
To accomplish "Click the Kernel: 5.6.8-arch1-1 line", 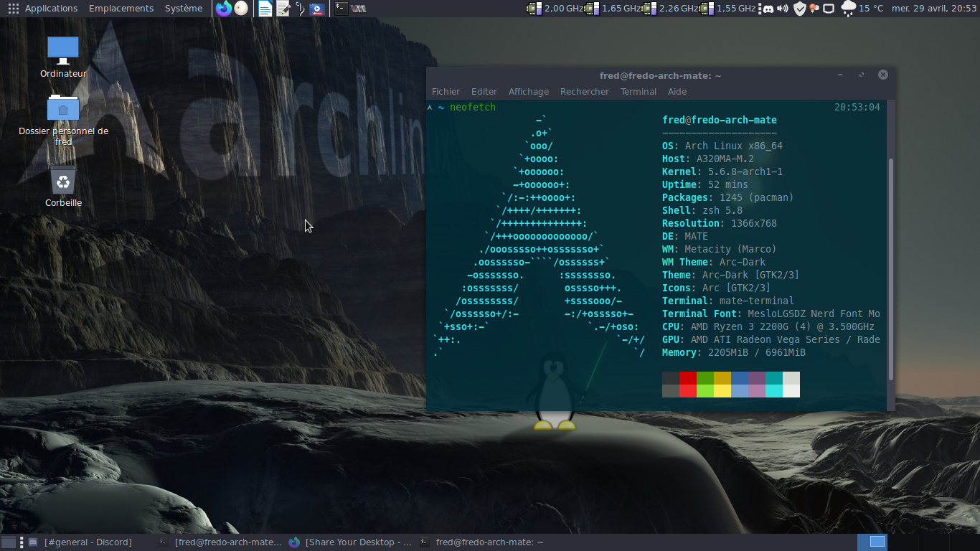I will [722, 171].
